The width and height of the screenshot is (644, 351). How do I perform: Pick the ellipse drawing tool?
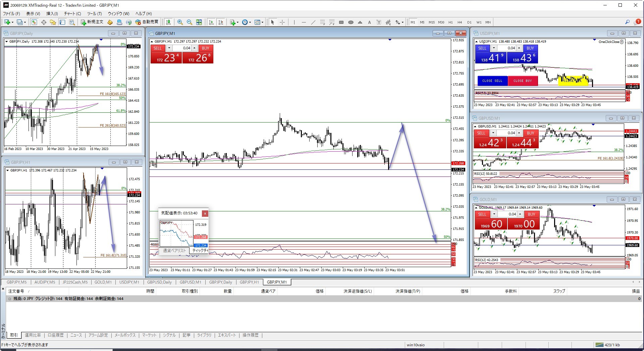(x=351, y=22)
